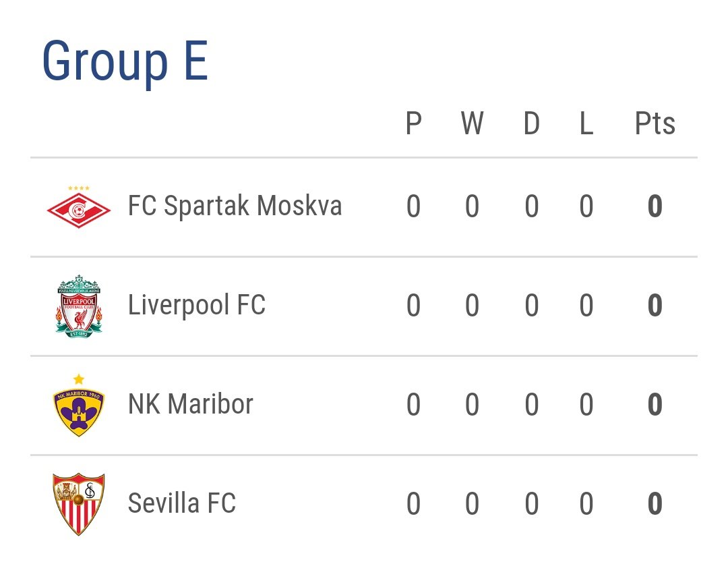728x562 pixels.
Task: Click the Group E heading
Action: 125,61
